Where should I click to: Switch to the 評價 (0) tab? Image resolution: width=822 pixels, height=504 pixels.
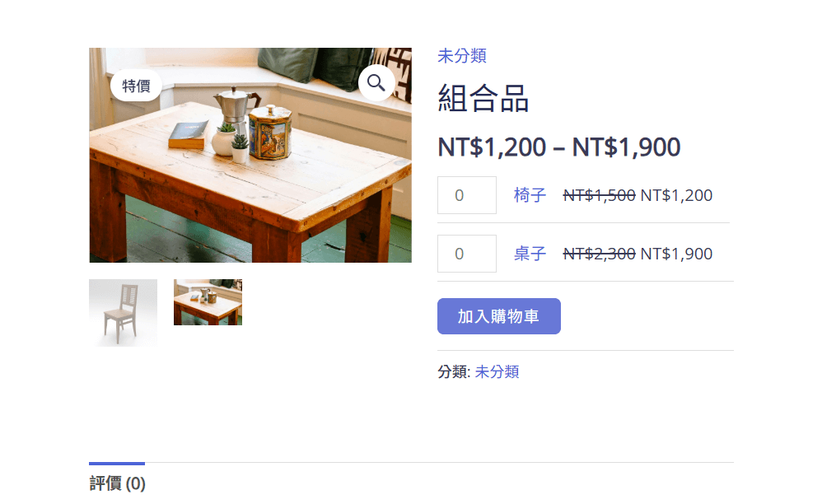tap(117, 483)
